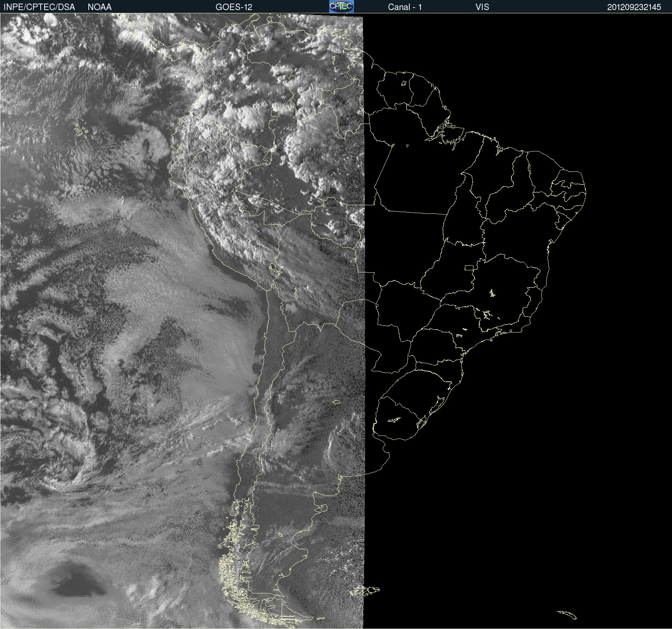The image size is (672, 629).
Task: Click the CPTEC logo in header
Action: 341,6
